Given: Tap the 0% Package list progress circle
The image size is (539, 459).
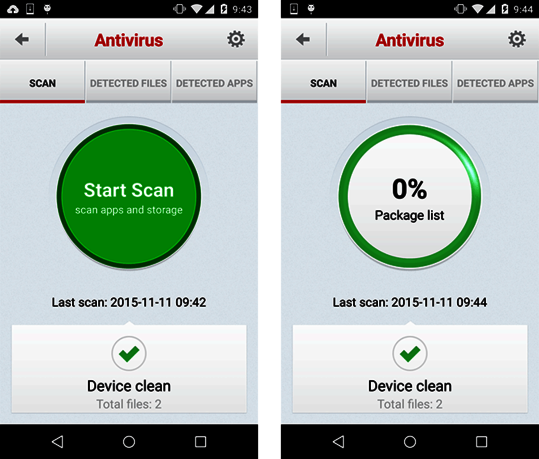Looking at the screenshot, I should click(410, 196).
